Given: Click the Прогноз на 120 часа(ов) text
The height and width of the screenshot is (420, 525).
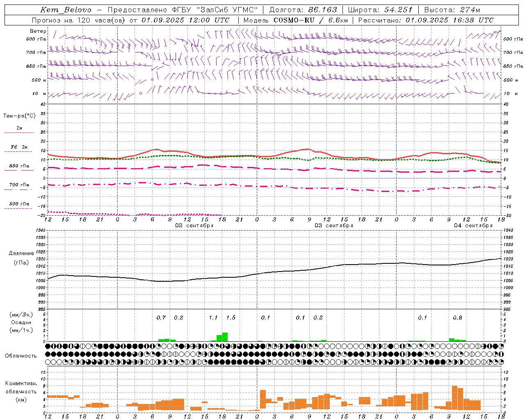Looking at the screenshot, I should 79,20.
